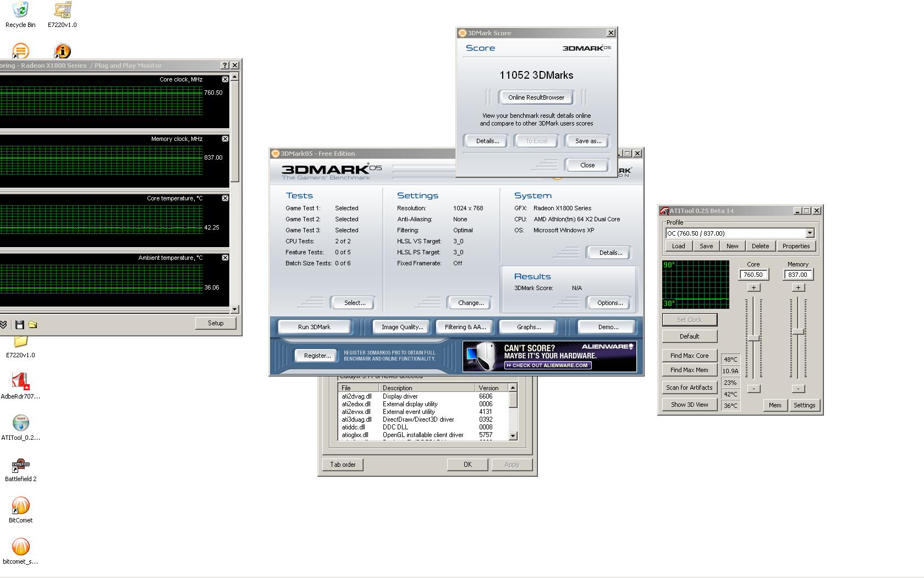Click the 3DMark Score title bar icon
924x578 pixels.
pyautogui.click(x=463, y=33)
